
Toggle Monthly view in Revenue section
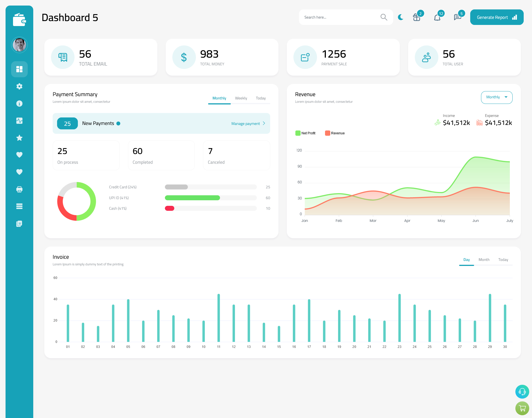(496, 97)
